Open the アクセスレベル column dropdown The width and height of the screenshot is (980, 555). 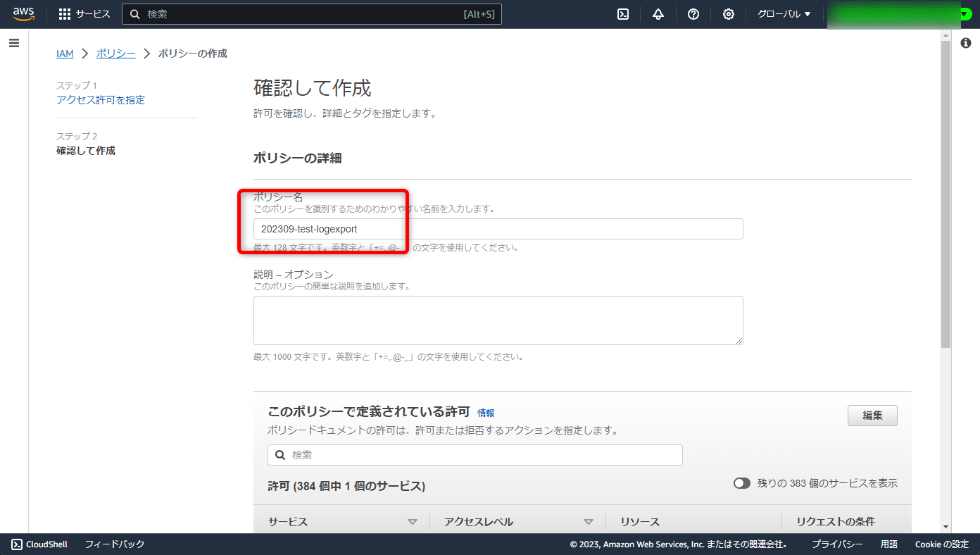point(589,521)
